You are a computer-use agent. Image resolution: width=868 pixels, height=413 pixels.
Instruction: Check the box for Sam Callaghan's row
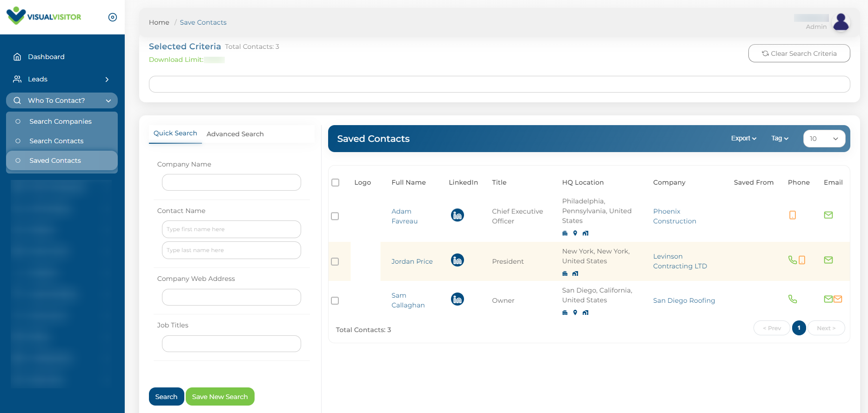[335, 300]
